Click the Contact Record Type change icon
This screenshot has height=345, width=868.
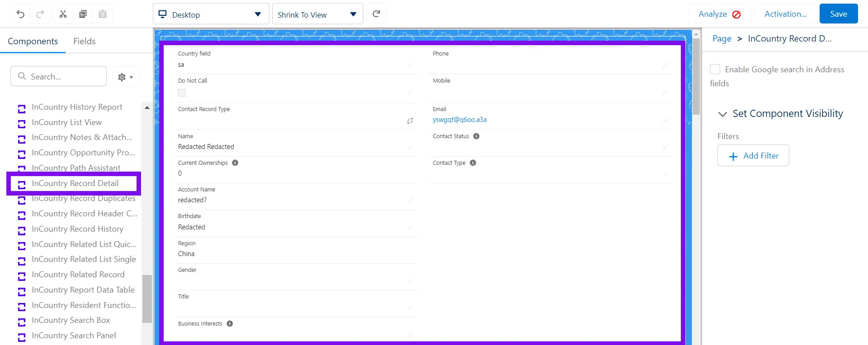pyautogui.click(x=410, y=121)
